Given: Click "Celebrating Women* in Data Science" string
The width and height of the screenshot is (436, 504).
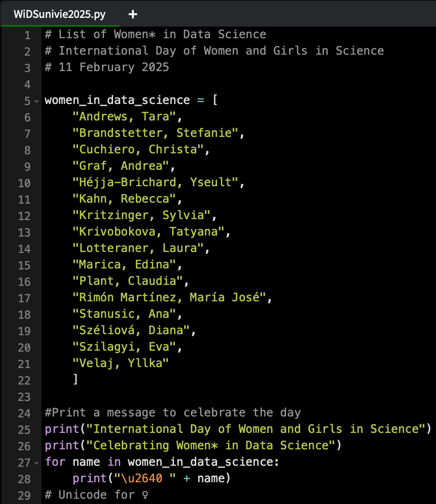Looking at the screenshot, I should [x=207, y=445].
